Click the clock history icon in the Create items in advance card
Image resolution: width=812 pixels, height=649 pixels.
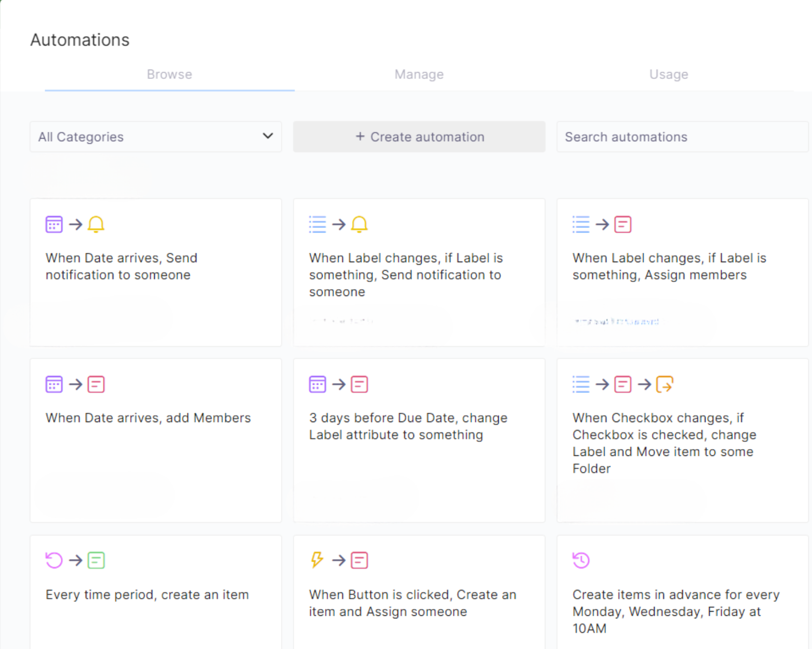pyautogui.click(x=581, y=560)
